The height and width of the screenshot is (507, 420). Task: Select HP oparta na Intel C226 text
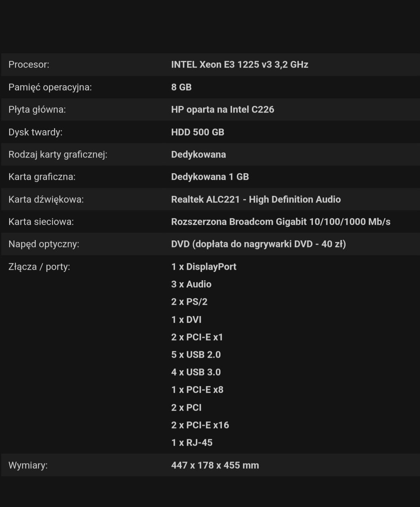pos(223,109)
